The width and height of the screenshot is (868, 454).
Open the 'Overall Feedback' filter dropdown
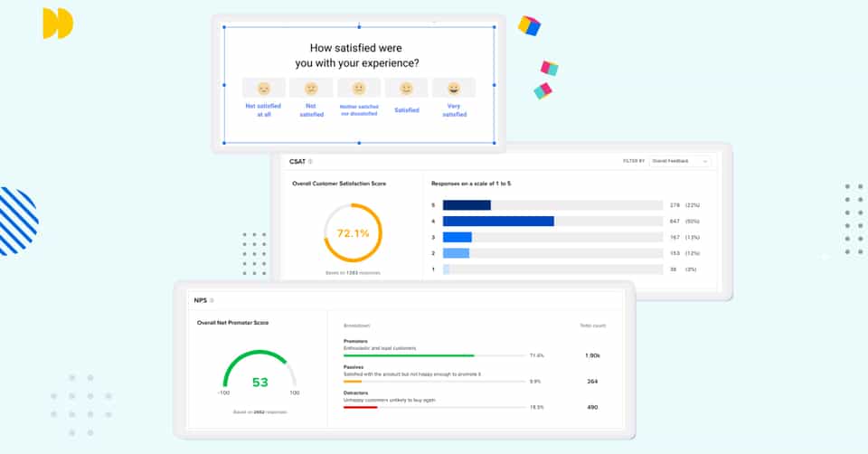pos(680,161)
